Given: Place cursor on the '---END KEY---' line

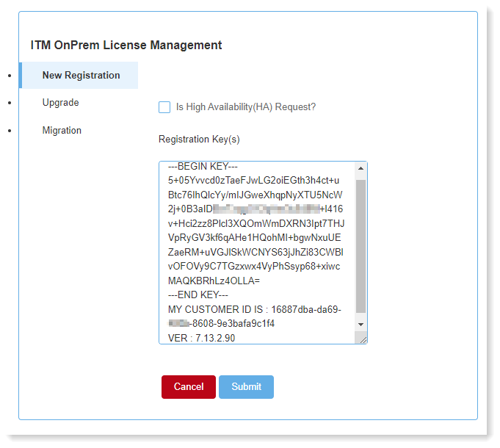Looking at the screenshot, I should point(198,295).
